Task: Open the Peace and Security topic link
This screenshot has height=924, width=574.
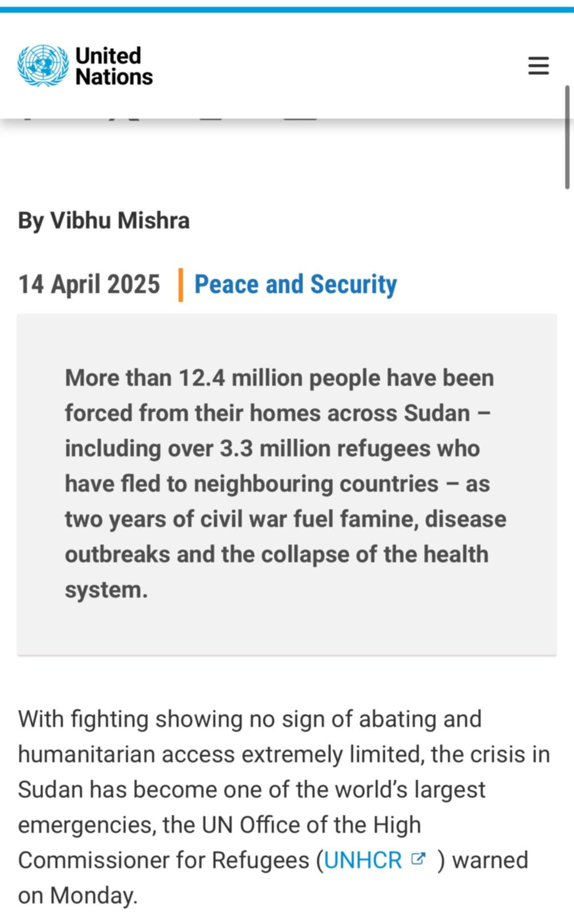Action: point(295,284)
